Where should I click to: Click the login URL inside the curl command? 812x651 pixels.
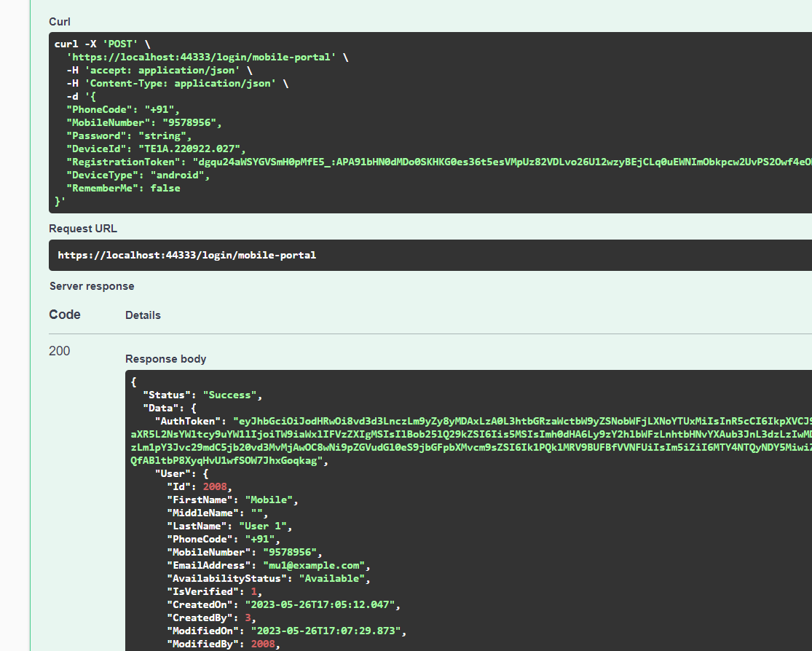click(x=200, y=57)
